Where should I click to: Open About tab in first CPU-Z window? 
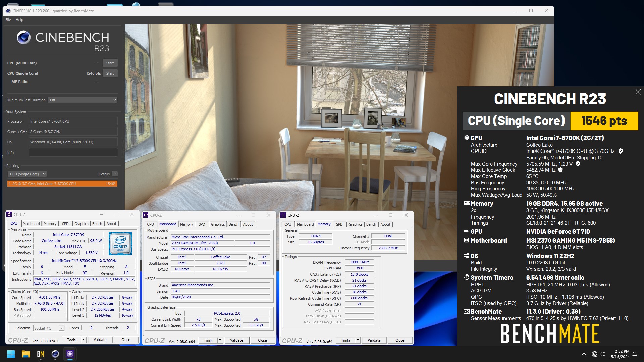tap(111, 224)
